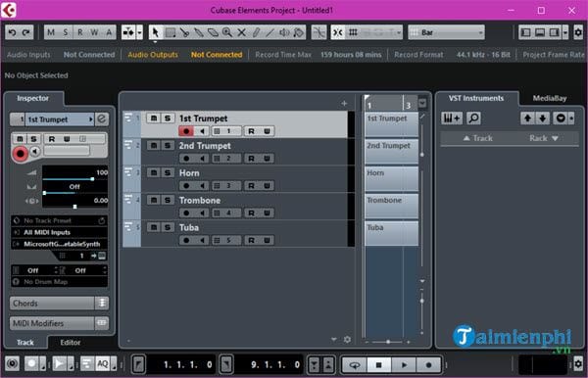This screenshot has width=588, height=378.
Task: Open the Inspector tab
Action: [x=33, y=98]
